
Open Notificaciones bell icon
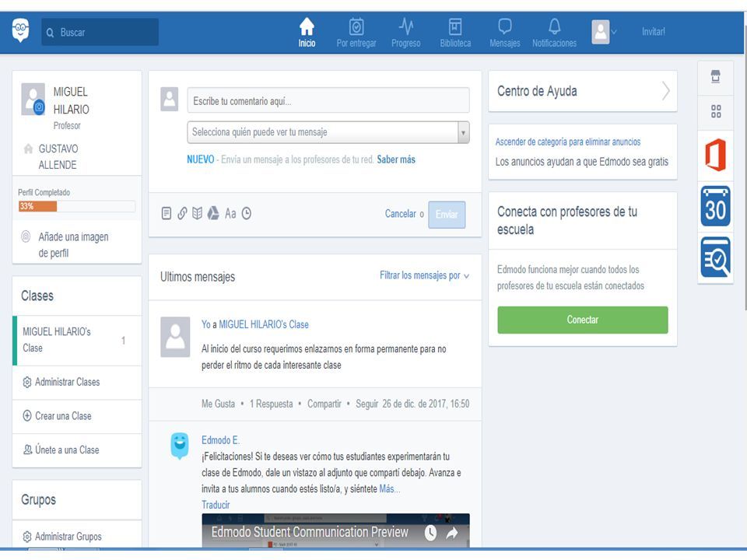(x=555, y=26)
